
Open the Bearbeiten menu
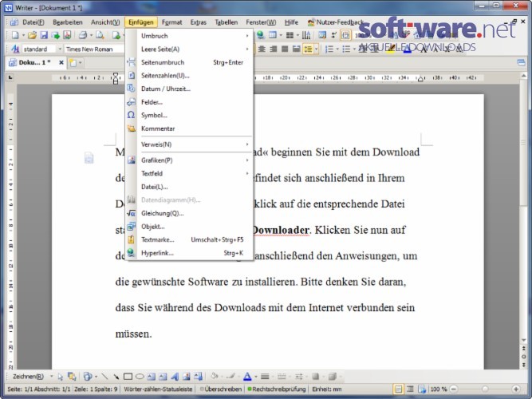[x=68, y=22]
